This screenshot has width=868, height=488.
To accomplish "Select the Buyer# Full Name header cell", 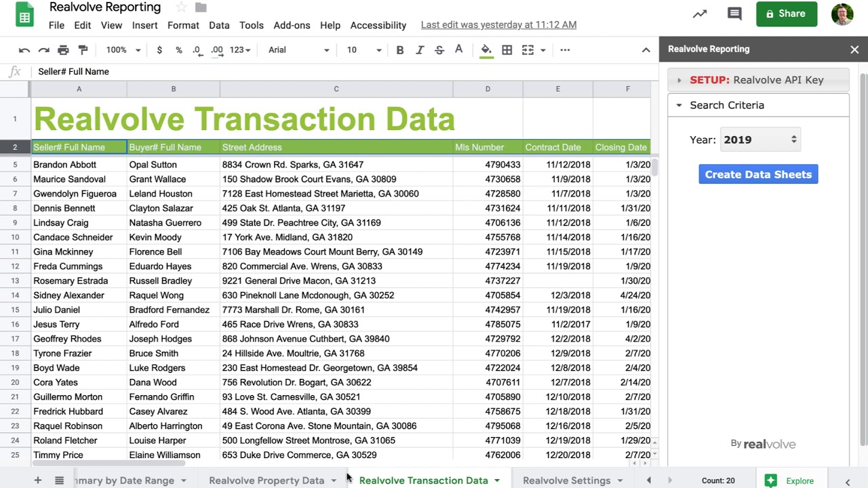I will point(174,147).
